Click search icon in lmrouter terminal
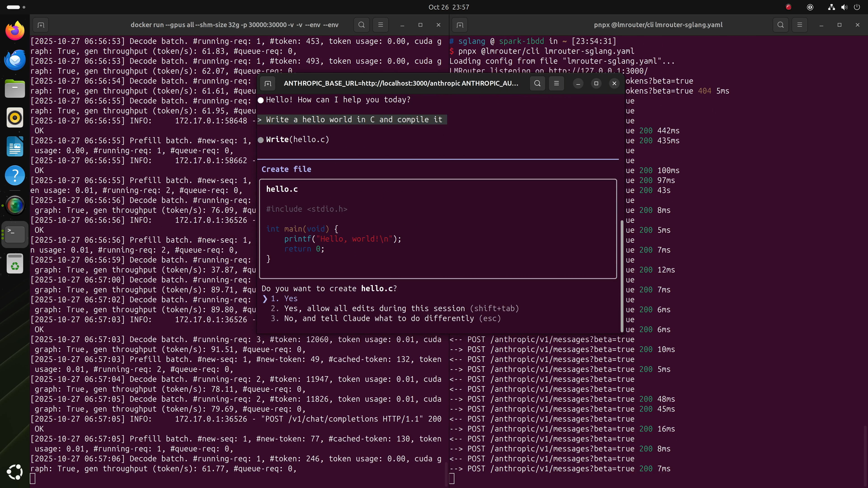This screenshot has height=488, width=868. coord(780,25)
